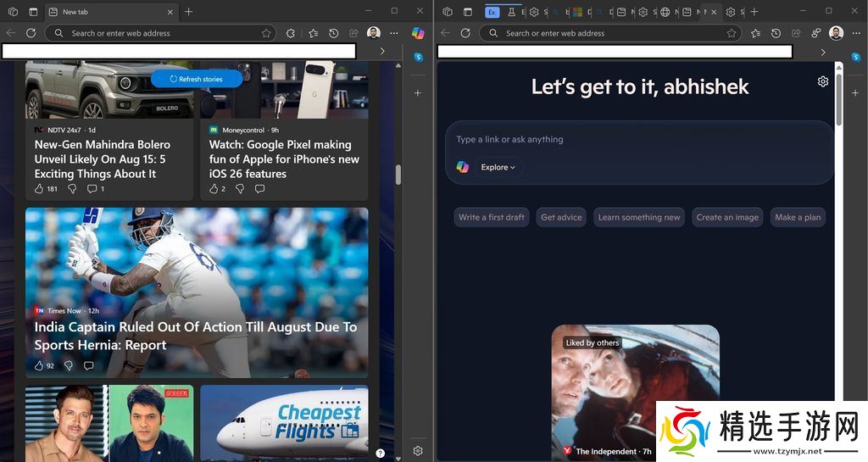This screenshot has height=462, width=868.
Task: Open sidebar settings gear in left window
Action: pos(417,451)
